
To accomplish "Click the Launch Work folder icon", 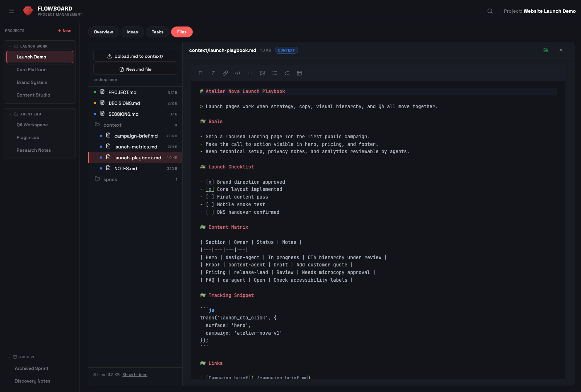I will tap(16, 46).
